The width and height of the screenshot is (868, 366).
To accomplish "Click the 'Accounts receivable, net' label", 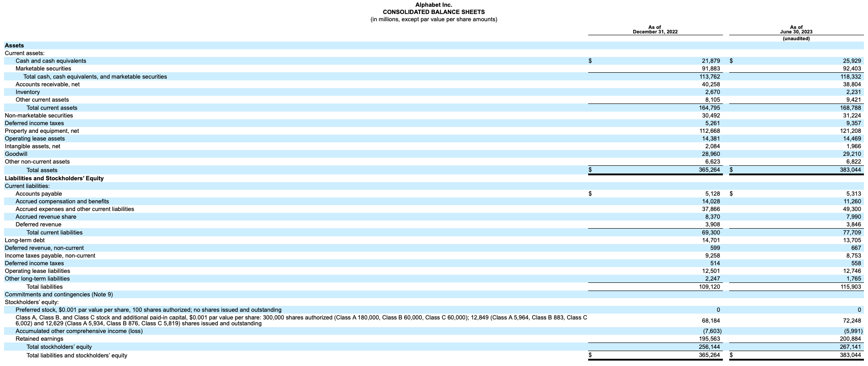I will [47, 84].
